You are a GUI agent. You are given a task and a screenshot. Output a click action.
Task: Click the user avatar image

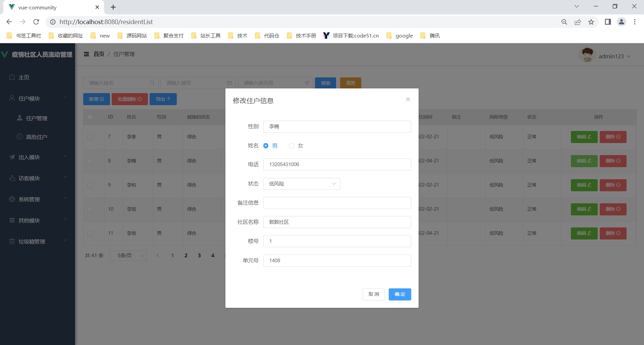[x=587, y=55]
